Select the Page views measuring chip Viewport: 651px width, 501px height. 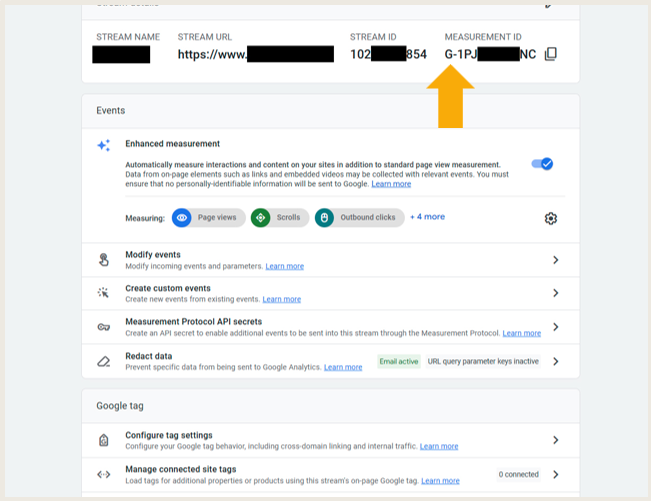(209, 218)
